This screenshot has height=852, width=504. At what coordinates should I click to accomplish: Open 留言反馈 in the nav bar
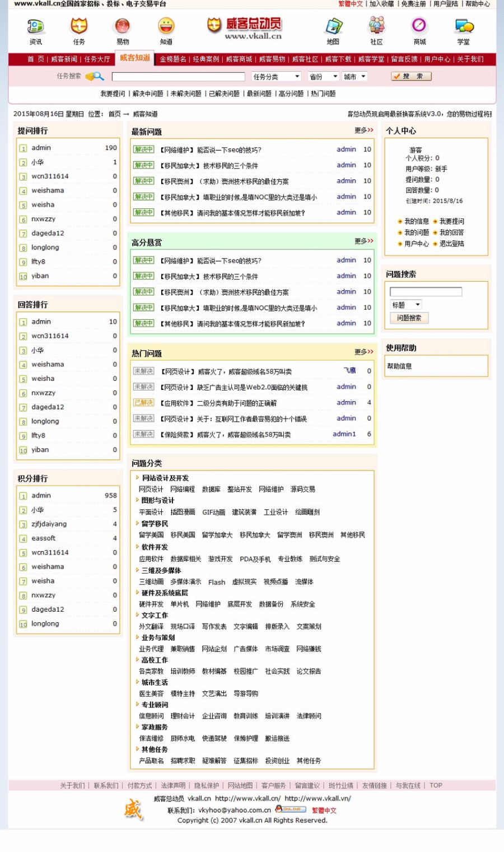click(x=404, y=59)
